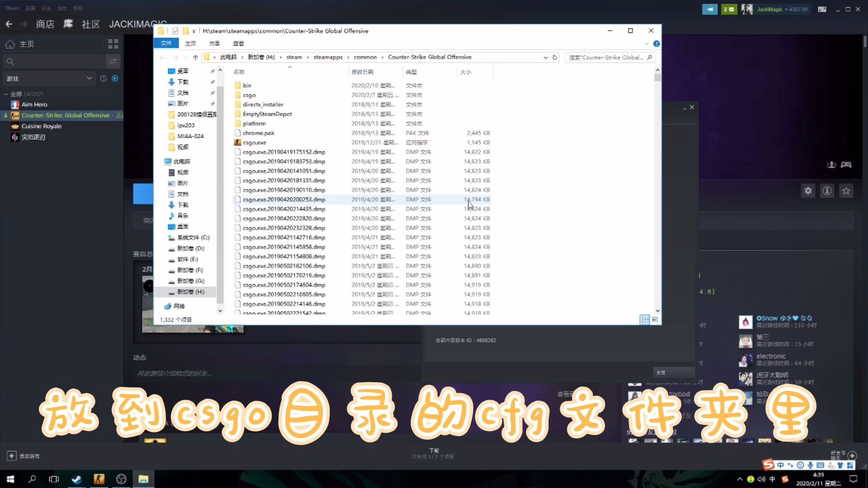Screen dimensions: 868x488
Task: Open the csgo folder
Action: tap(249, 95)
